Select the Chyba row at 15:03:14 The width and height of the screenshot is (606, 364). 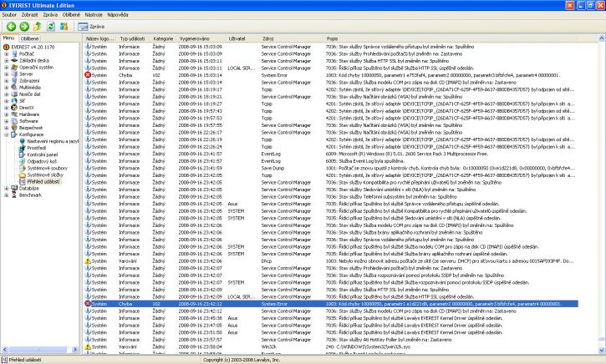click(331, 75)
